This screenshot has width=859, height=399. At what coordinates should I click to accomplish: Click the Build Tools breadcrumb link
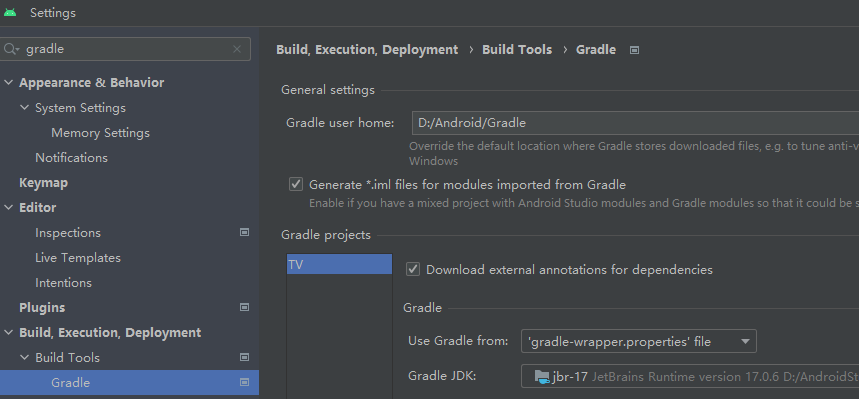517,50
